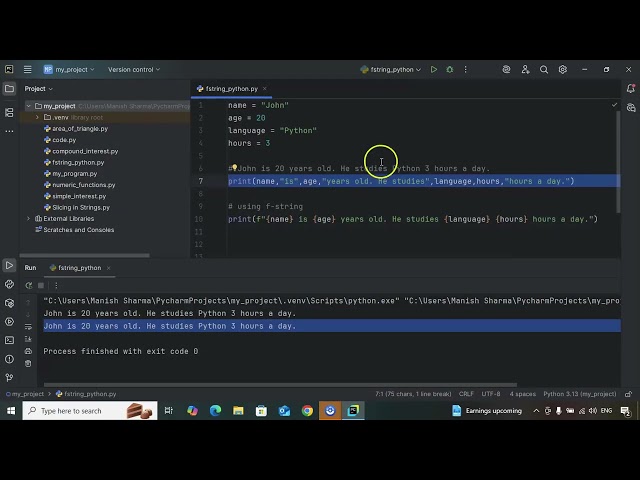Expand the .venv folder
640x480 pixels.
point(37,118)
